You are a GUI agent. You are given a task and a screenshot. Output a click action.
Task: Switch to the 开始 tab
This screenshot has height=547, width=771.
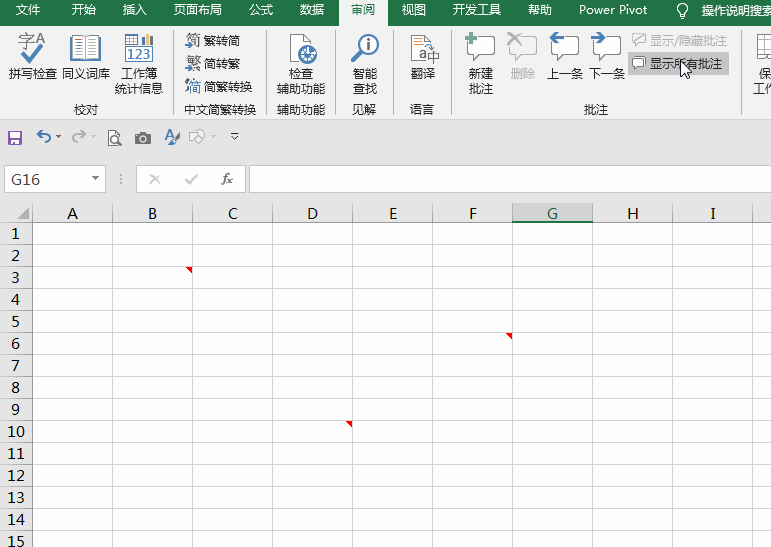84,10
